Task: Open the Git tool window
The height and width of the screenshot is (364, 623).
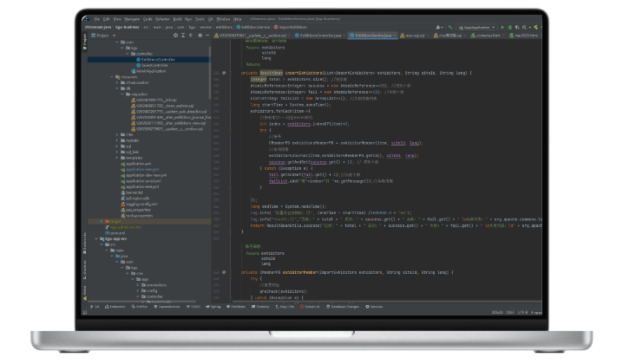Action: (95, 306)
